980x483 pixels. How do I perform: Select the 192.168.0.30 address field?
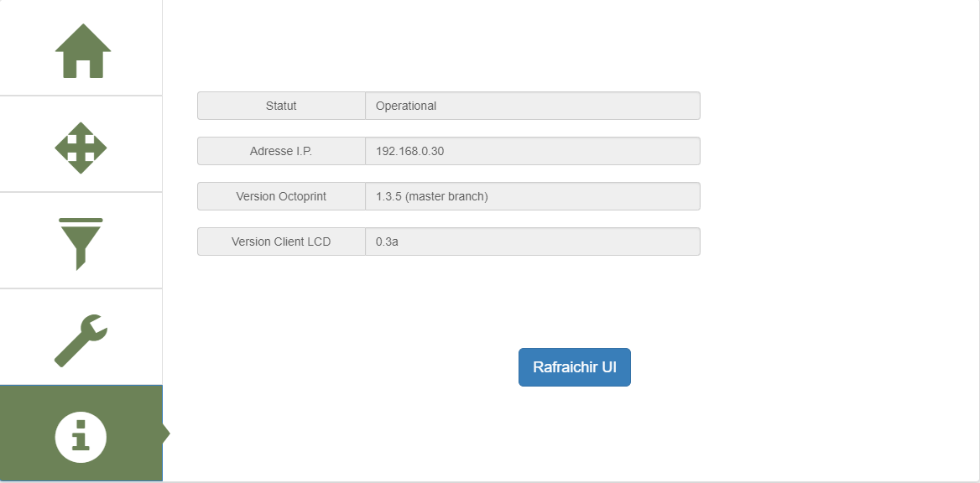(532, 151)
